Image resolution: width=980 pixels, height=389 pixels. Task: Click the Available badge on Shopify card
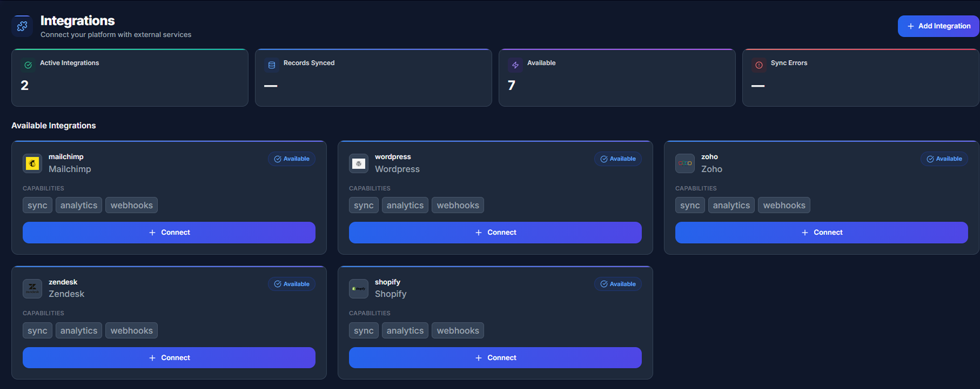coord(618,284)
